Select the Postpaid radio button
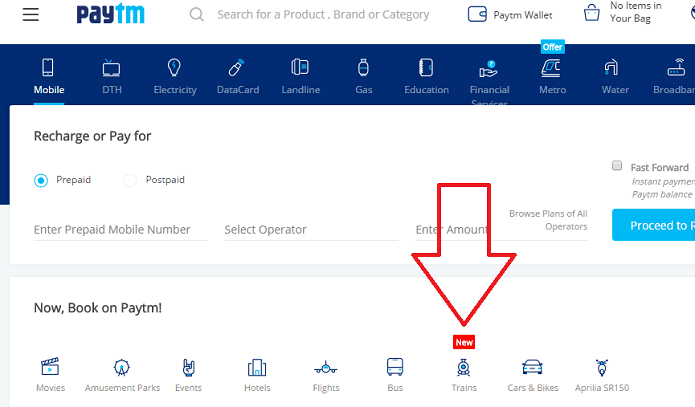The image size is (695, 407). tap(130, 180)
